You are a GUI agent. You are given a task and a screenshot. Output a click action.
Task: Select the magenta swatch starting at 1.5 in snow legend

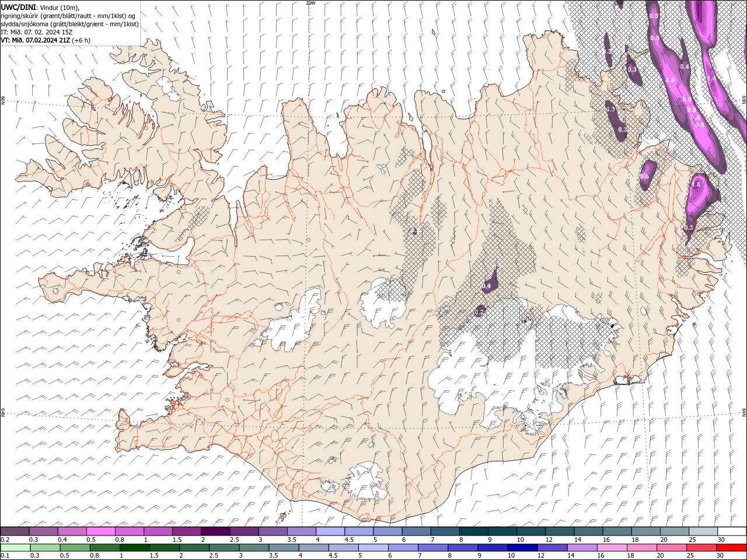[x=187, y=531]
